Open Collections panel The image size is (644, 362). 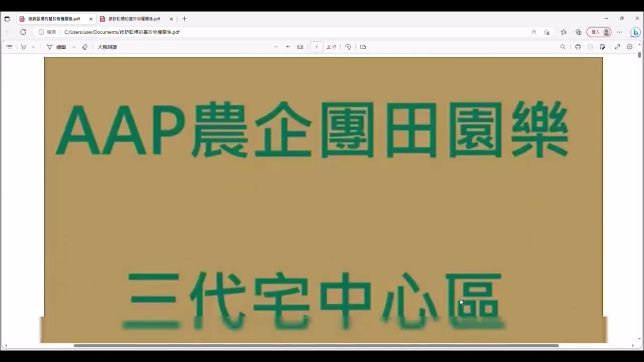point(579,32)
